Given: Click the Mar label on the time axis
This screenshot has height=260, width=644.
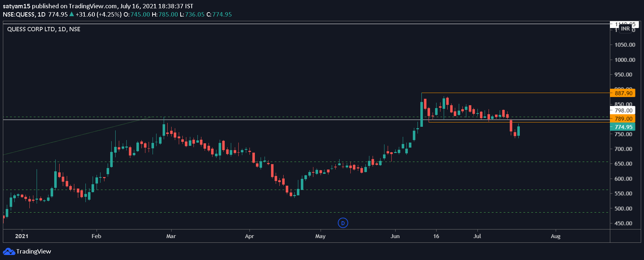Looking at the screenshot, I should coord(171,236).
